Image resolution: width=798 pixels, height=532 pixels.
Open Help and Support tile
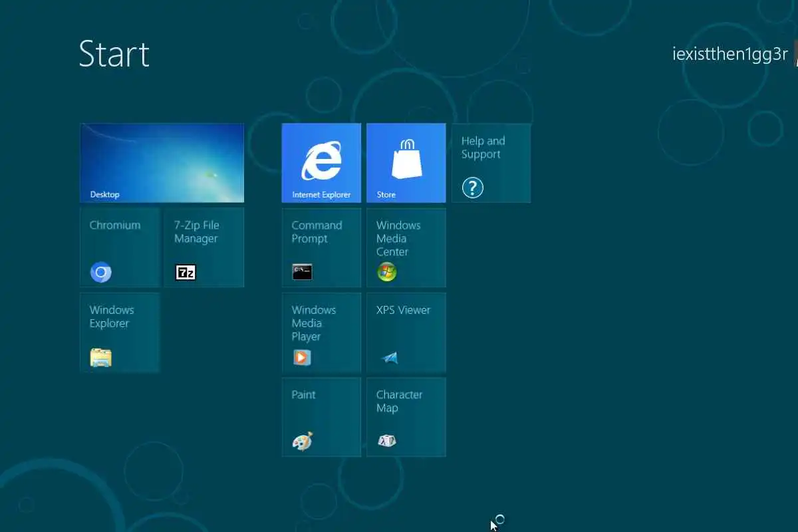tap(491, 162)
